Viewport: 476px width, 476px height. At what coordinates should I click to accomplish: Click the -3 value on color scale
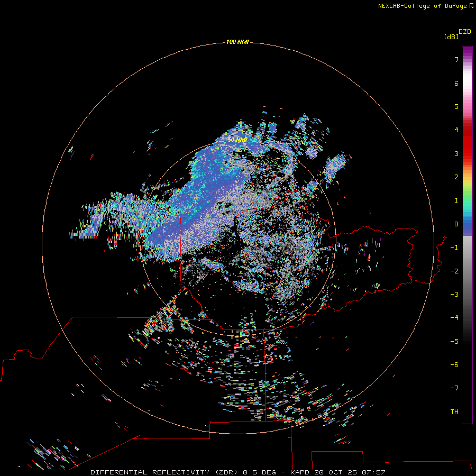point(454,295)
